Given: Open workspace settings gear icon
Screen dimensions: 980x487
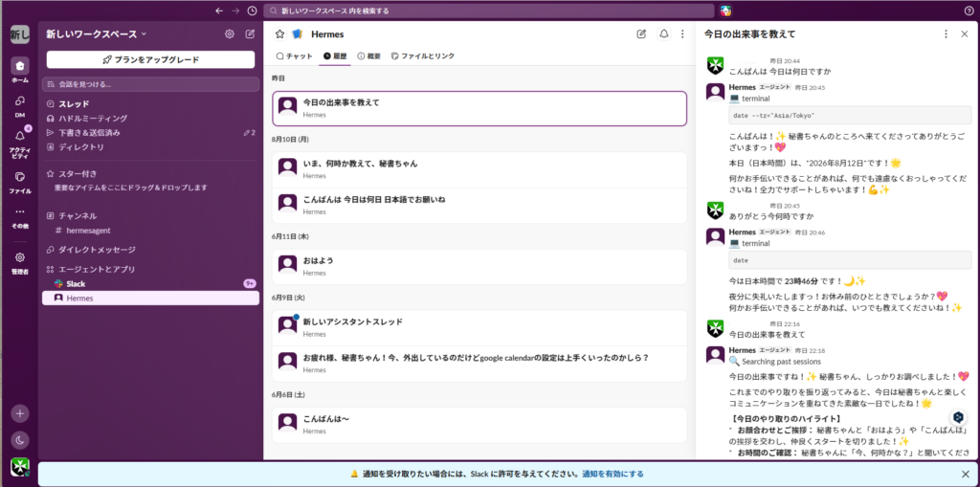Looking at the screenshot, I should [x=230, y=34].
